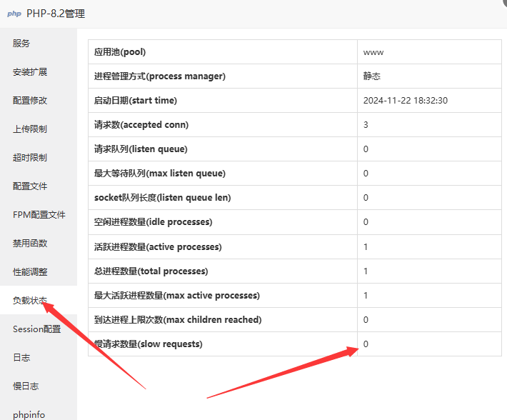Click 最大等待队列(max listen queue) label
The image size is (507, 420).
pyautogui.click(x=160, y=174)
